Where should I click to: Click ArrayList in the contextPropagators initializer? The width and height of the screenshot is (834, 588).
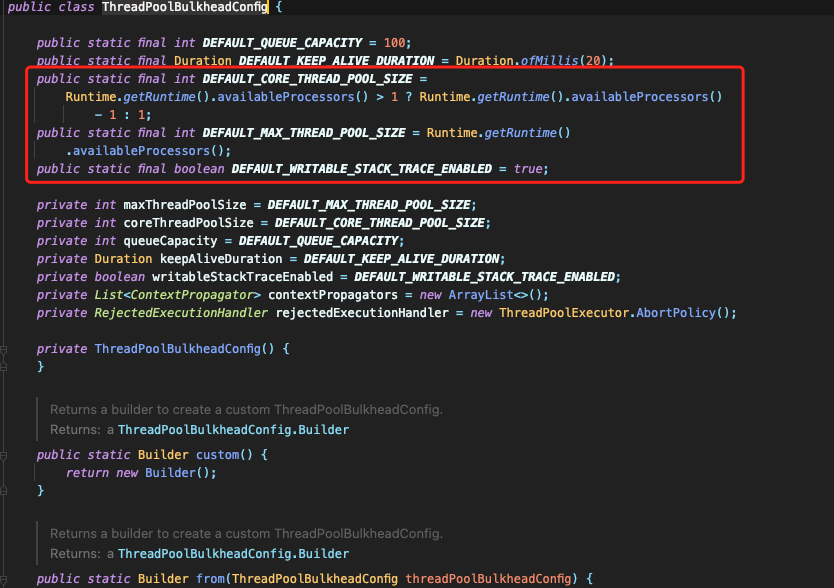coord(481,295)
